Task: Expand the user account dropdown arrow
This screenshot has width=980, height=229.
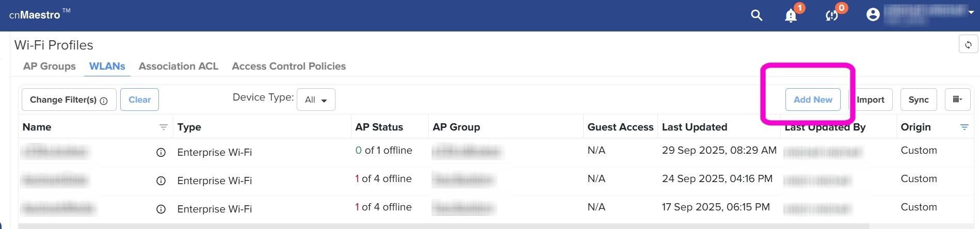Action: pos(971,12)
